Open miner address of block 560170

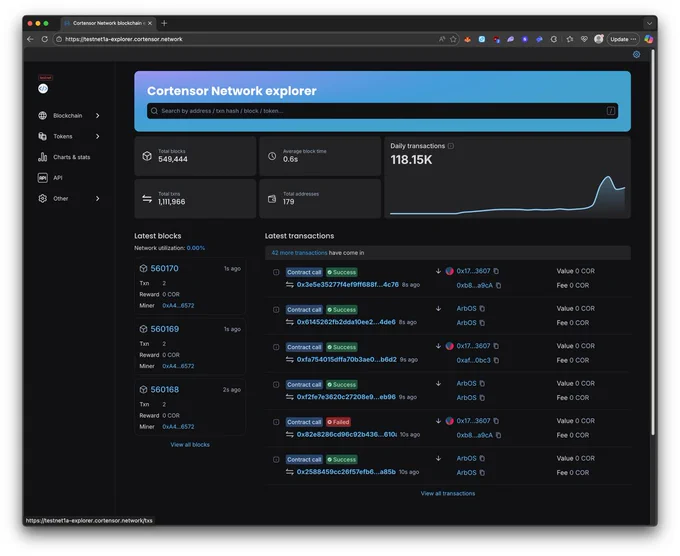178,305
